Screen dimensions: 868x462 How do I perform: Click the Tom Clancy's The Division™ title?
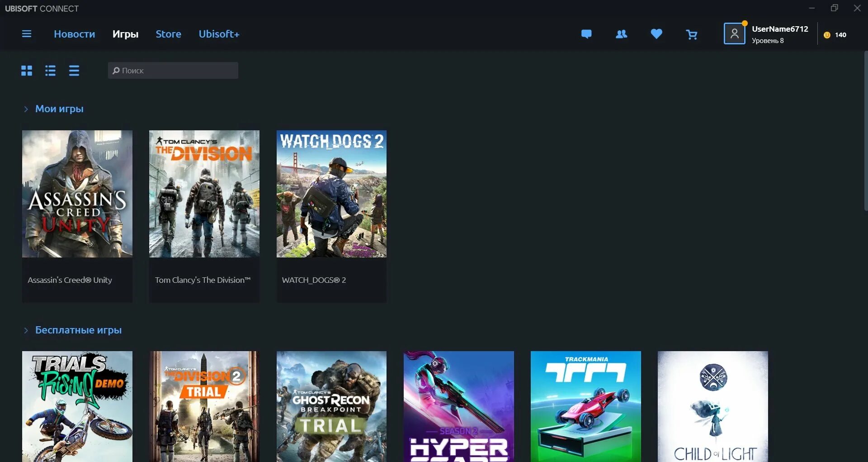tap(203, 280)
